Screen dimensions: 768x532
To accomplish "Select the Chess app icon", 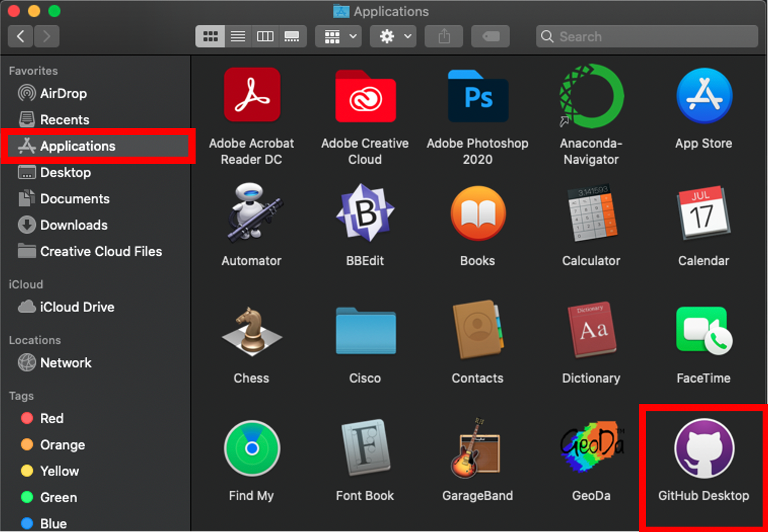I will tap(252, 331).
